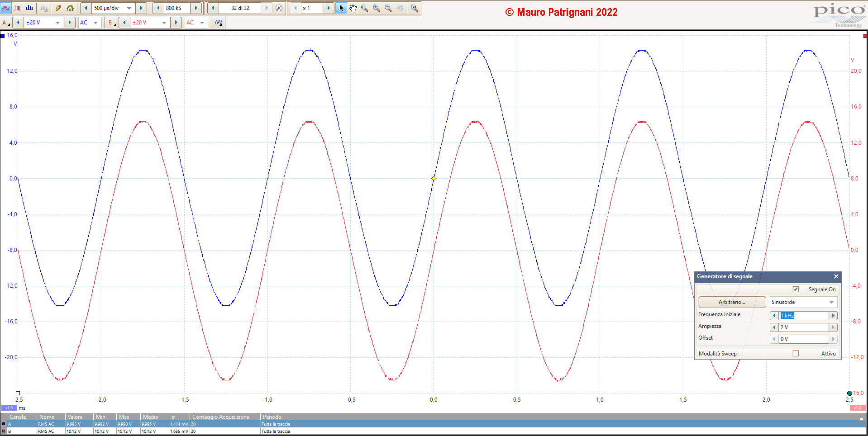This screenshot has width=868, height=436.
Task: Click the 1 kHz frequency field
Action: (803, 316)
